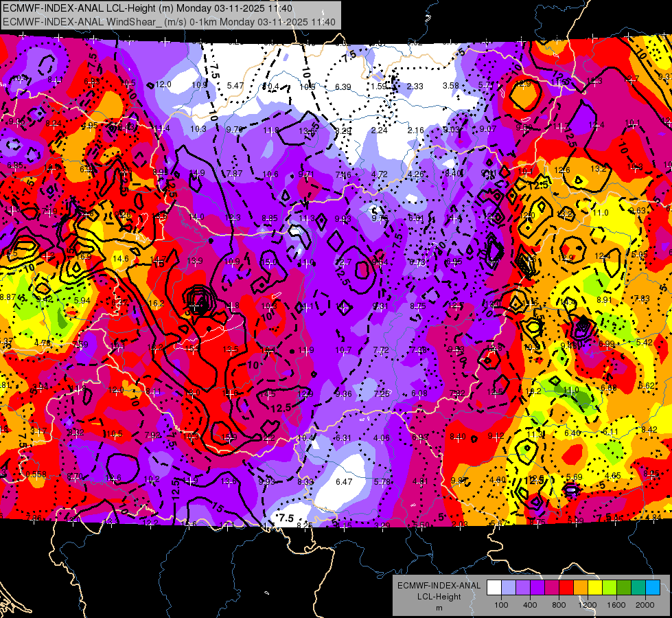Click the map value '4.78'
672x618 pixels.
click(x=42, y=343)
